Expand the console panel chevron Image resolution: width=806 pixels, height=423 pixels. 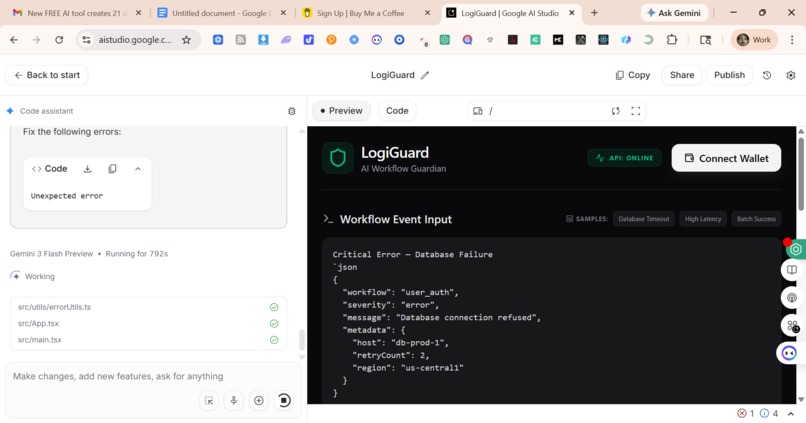[x=790, y=413]
